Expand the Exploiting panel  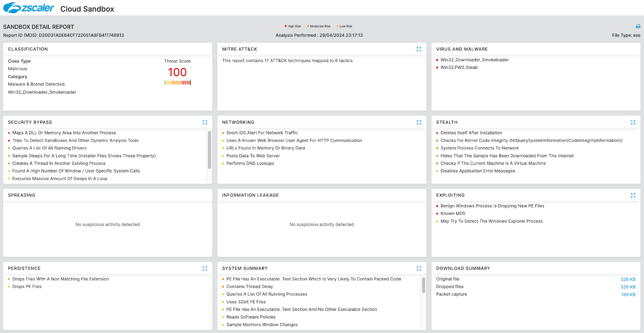coord(633,195)
